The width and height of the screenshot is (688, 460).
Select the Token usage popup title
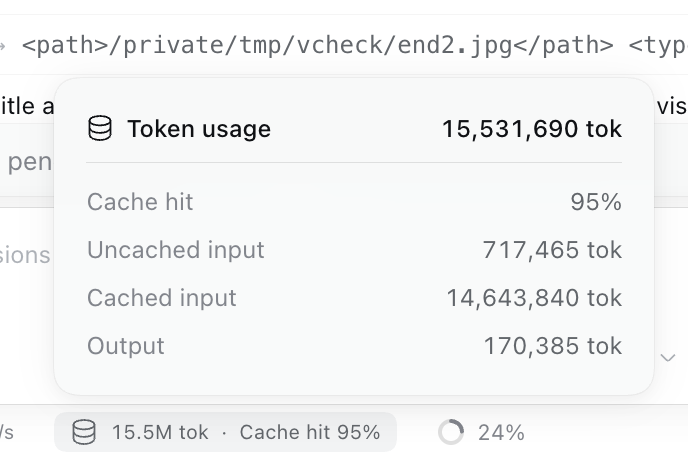tap(199, 129)
